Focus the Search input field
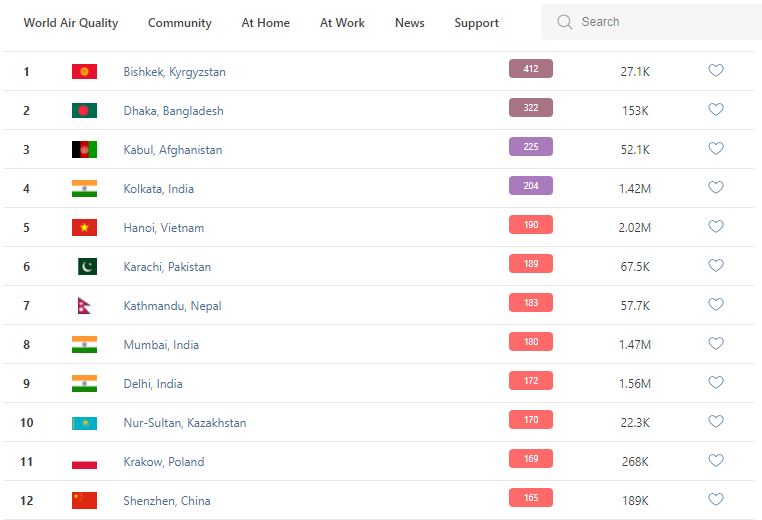The height and width of the screenshot is (520, 762). [x=660, y=22]
